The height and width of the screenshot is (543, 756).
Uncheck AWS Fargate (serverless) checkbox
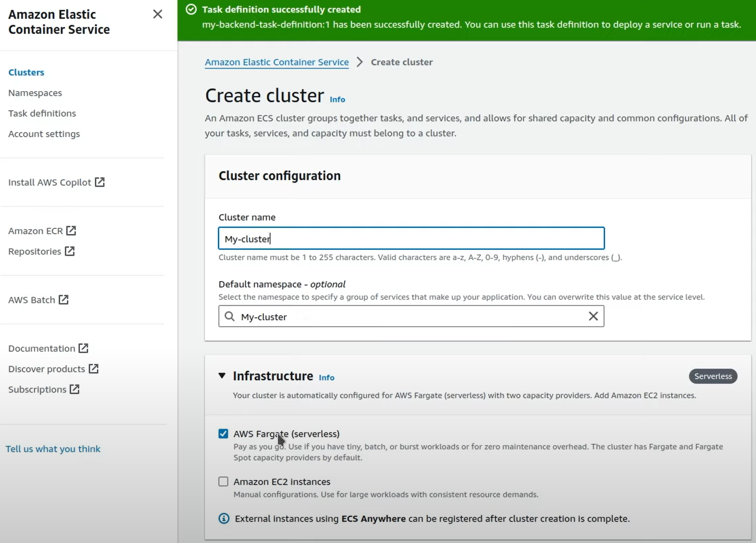pyautogui.click(x=223, y=434)
